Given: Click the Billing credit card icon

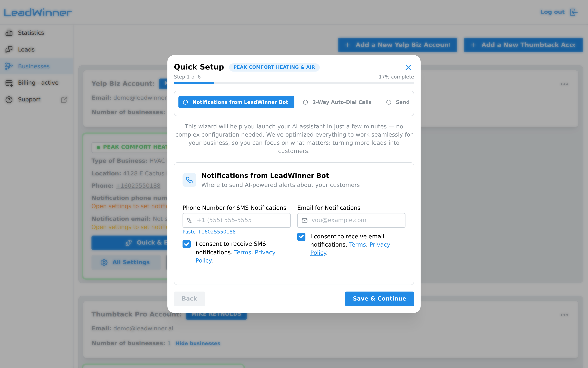Looking at the screenshot, I should pos(9,83).
